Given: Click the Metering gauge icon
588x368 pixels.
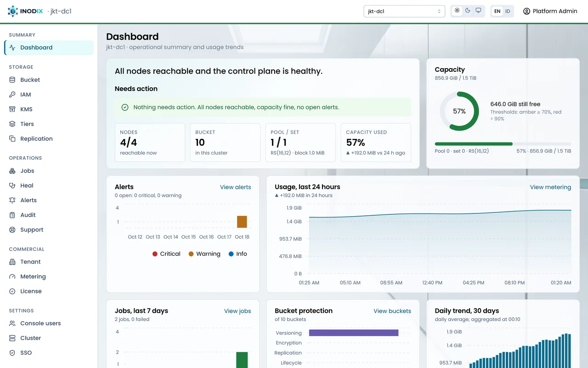Looking at the screenshot, I should coord(12,276).
